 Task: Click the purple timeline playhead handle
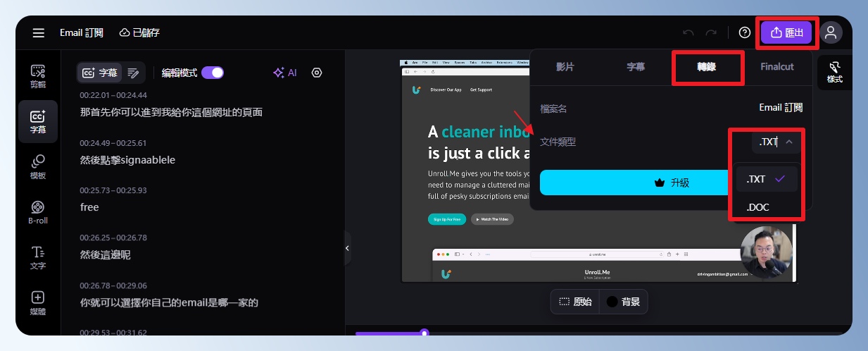(x=424, y=333)
